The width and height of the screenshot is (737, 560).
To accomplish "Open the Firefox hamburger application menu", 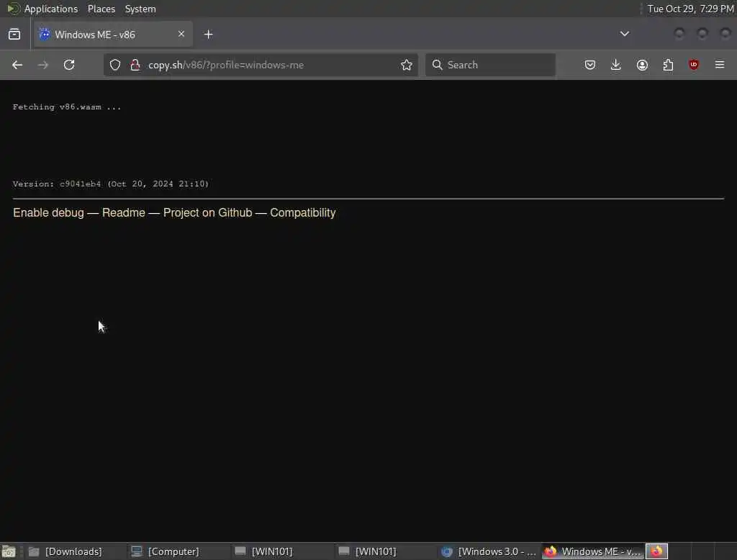I will 720,65.
